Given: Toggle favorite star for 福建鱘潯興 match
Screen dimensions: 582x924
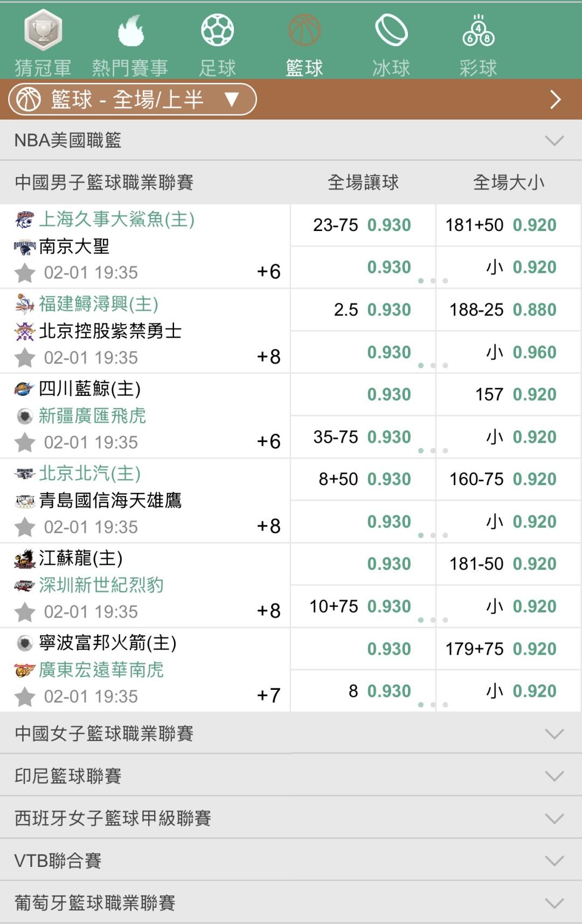Looking at the screenshot, I should click(25, 358).
